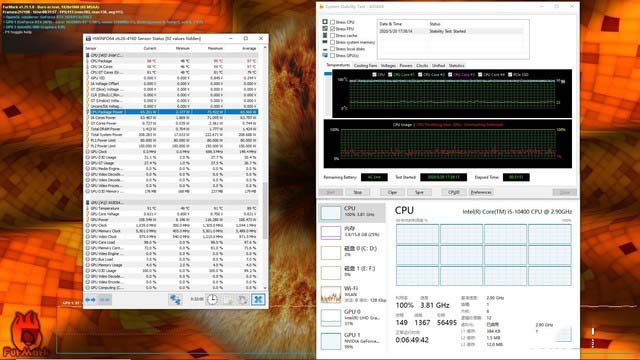This screenshot has height=360, width=640.
Task: Click the Stress system memory icon
Action: 325,42
